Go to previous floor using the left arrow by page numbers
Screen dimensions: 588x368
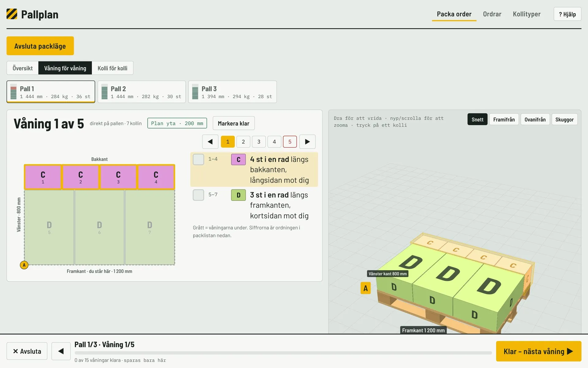click(210, 142)
